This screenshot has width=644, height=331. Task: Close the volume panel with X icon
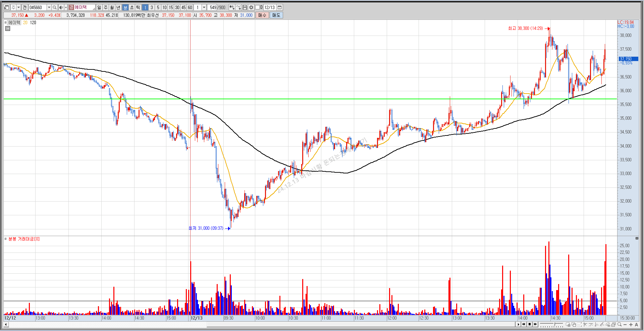point(637,238)
